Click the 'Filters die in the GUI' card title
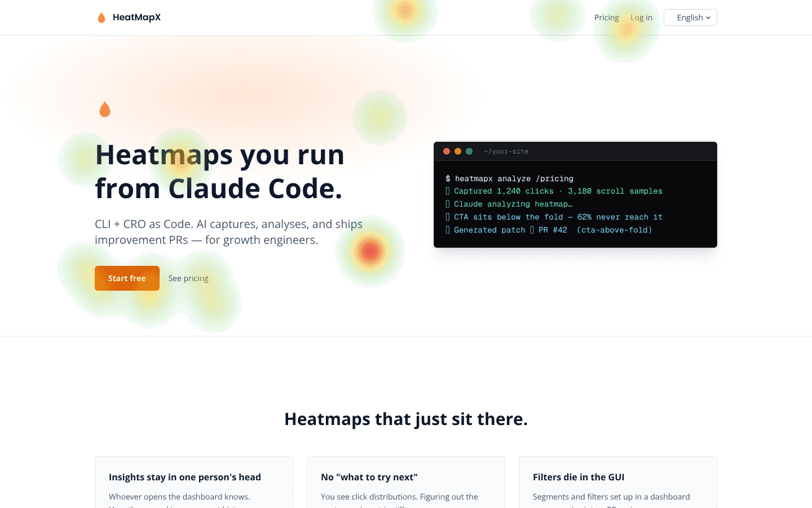Viewport: 812px width, 508px height. tap(579, 477)
